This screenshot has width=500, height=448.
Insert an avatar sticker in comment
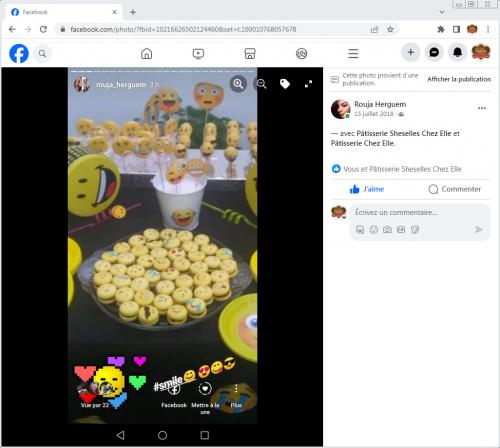[360, 230]
